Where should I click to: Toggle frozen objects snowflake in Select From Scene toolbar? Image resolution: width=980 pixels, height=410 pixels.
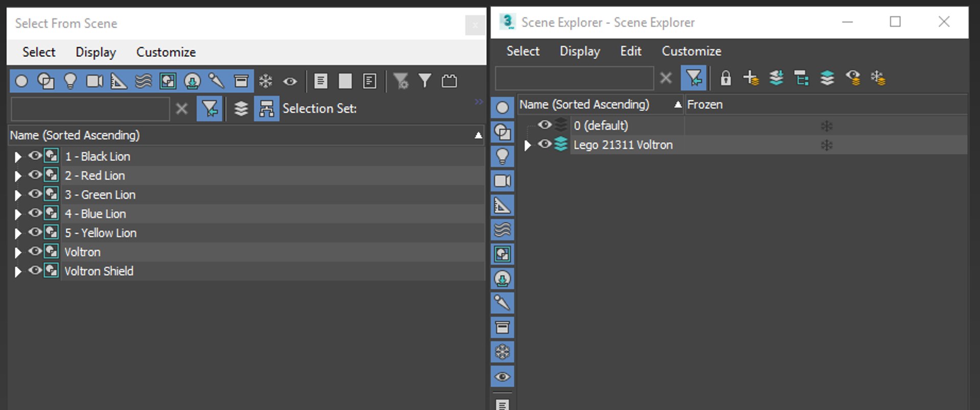266,81
